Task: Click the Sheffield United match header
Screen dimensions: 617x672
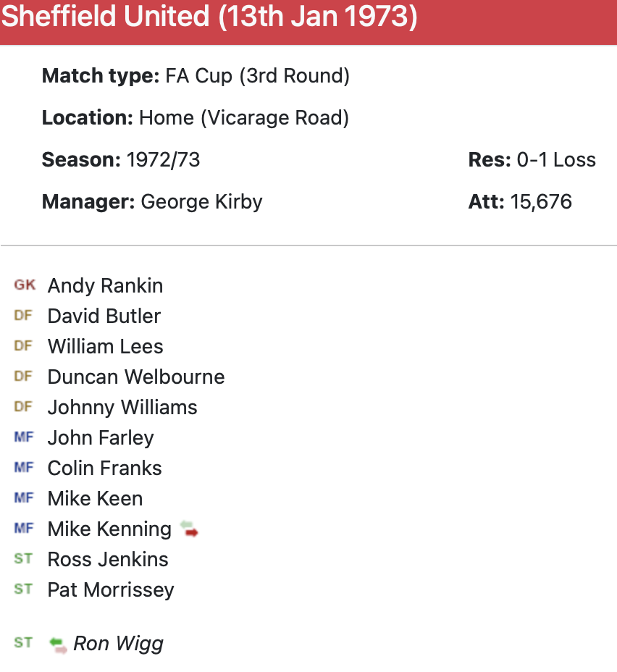Action: (x=210, y=17)
